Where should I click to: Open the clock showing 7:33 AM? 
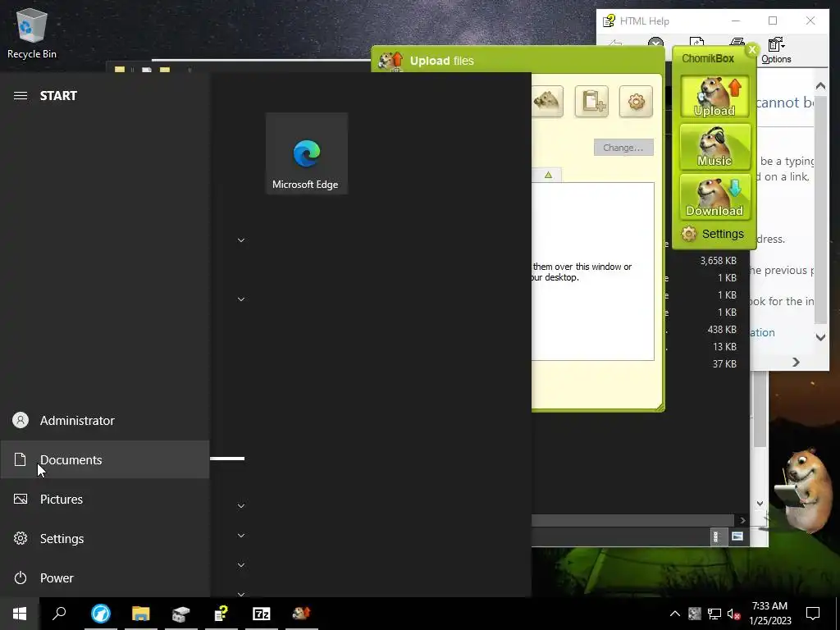769,614
